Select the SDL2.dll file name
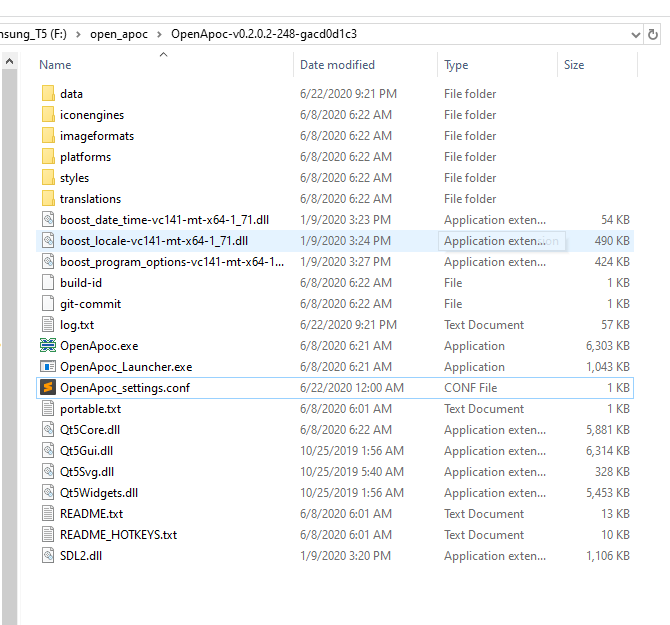The image size is (670, 625). tap(81, 556)
